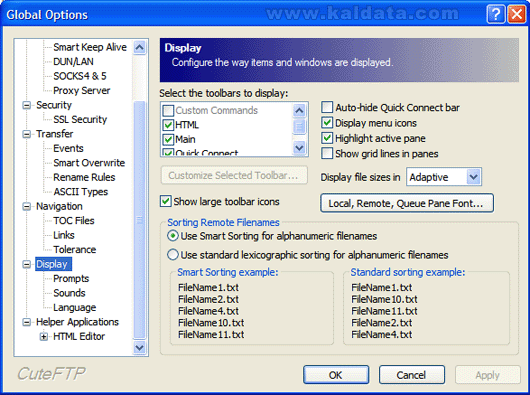Screen dimensions: 530x395
Task: Open Events settings page
Action: click(x=68, y=148)
